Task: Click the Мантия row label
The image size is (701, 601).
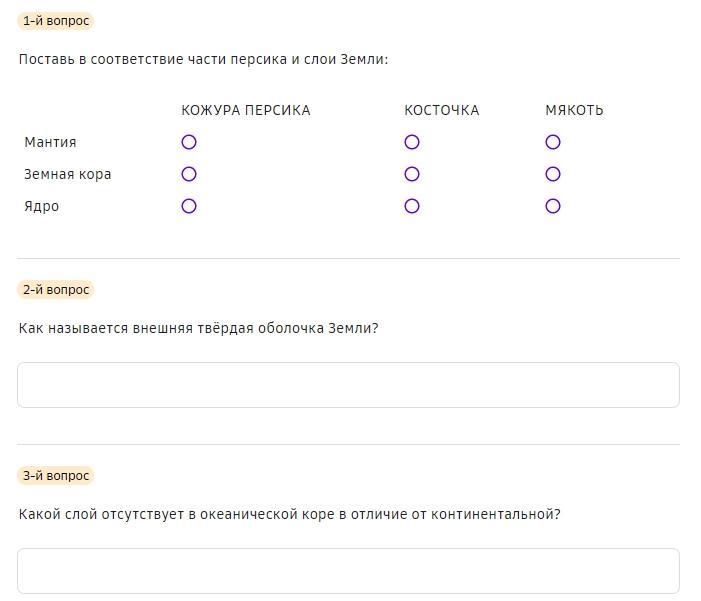Action: (x=50, y=142)
